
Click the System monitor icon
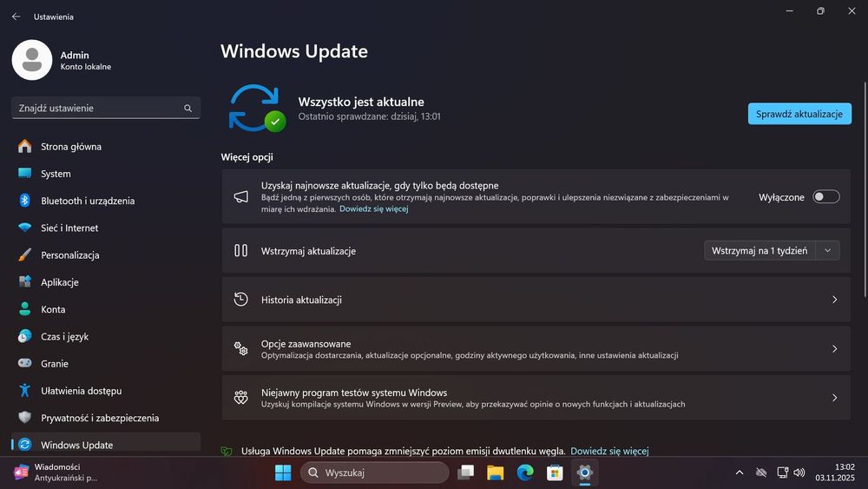click(x=24, y=174)
